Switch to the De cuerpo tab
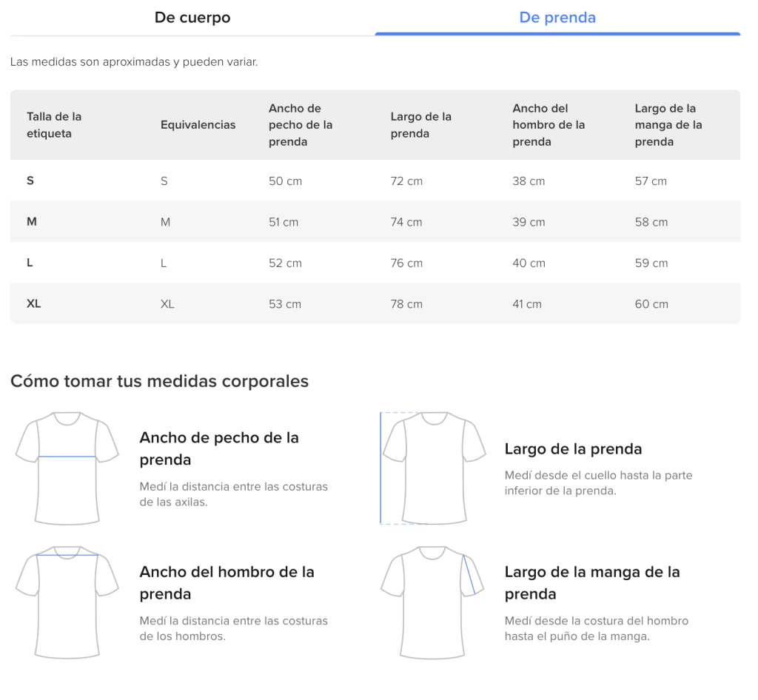This screenshot has width=758, height=700. click(192, 18)
